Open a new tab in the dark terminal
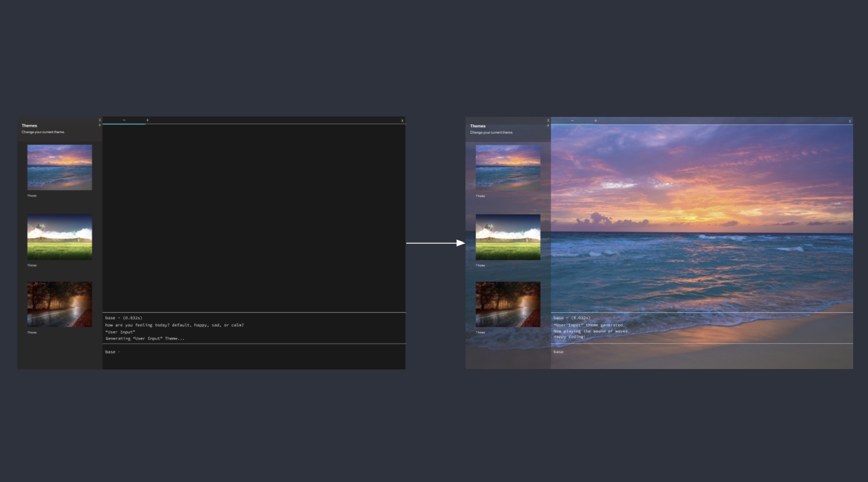This screenshot has width=868, height=482. [x=147, y=120]
